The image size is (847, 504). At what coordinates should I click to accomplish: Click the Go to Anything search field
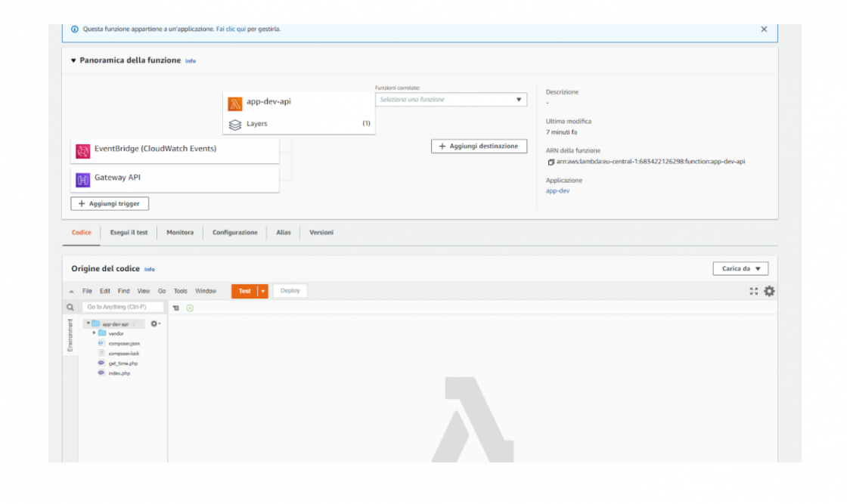tap(123, 308)
